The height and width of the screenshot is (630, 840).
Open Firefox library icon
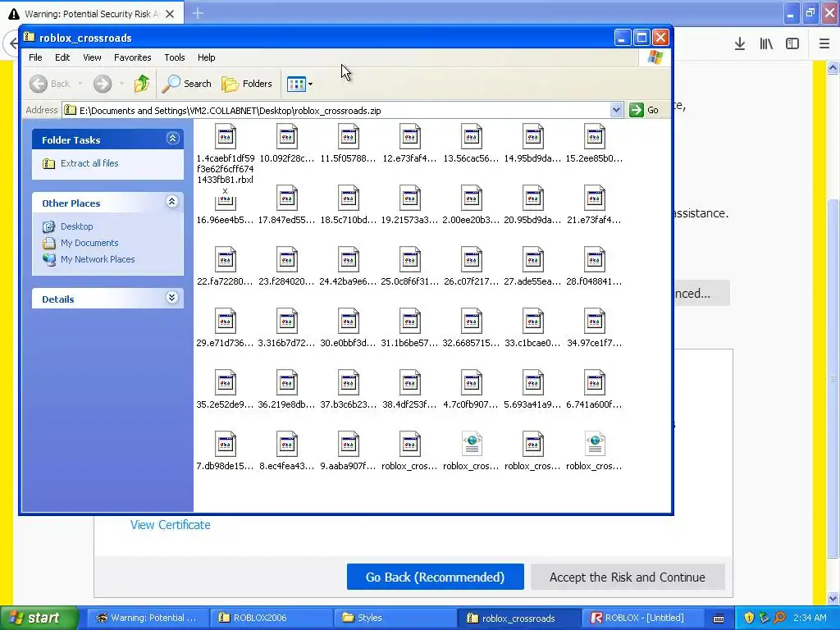[766, 44]
